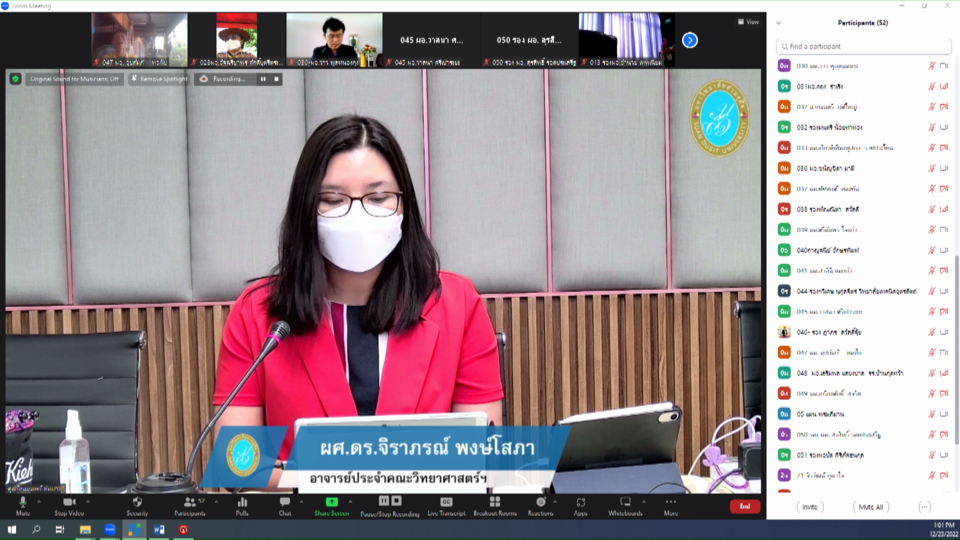The width and height of the screenshot is (960, 540).
Task: Click Find a participant search field
Action: tap(863, 47)
